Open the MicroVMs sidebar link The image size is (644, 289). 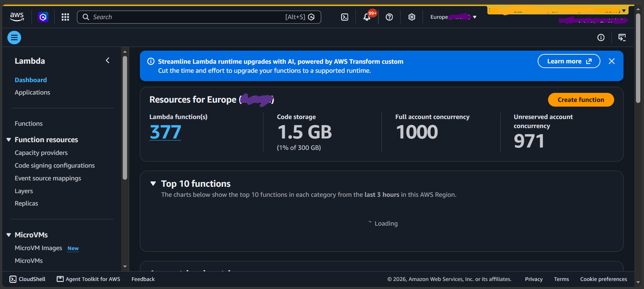[x=29, y=261]
